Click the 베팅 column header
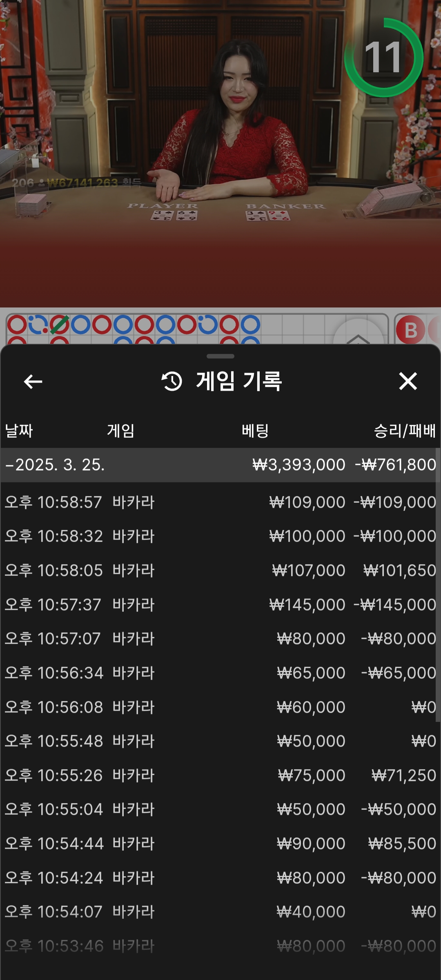The image size is (441, 980). pyautogui.click(x=255, y=431)
